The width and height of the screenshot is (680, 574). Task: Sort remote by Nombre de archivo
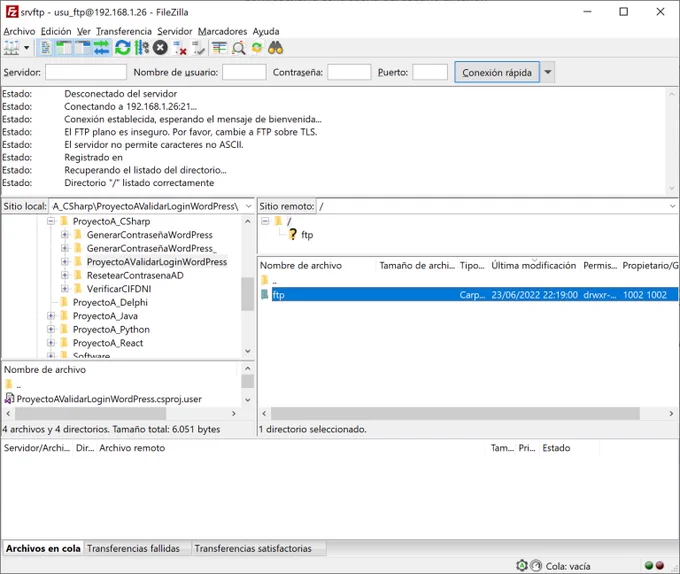pyautogui.click(x=317, y=265)
